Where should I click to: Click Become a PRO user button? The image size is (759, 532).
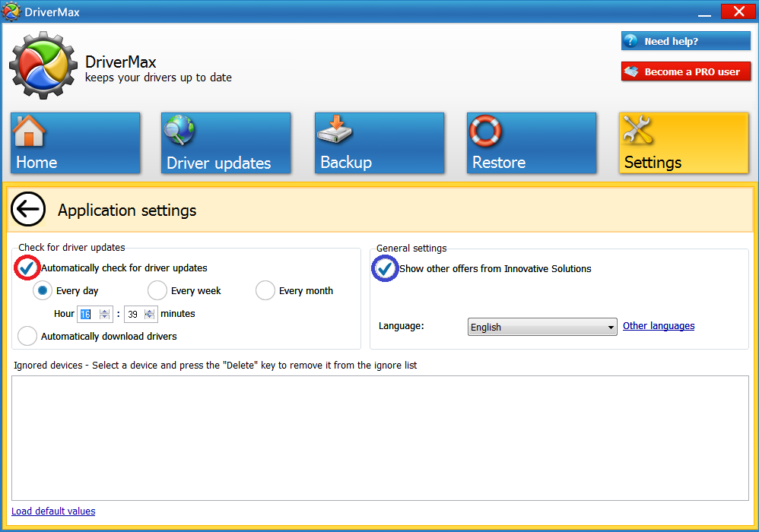tap(686, 71)
